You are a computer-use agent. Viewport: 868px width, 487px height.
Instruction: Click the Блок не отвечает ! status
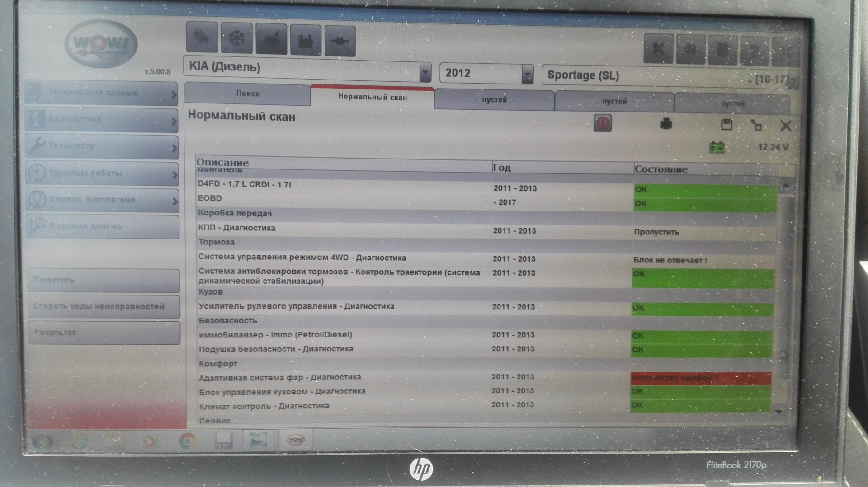pyautogui.click(x=670, y=260)
